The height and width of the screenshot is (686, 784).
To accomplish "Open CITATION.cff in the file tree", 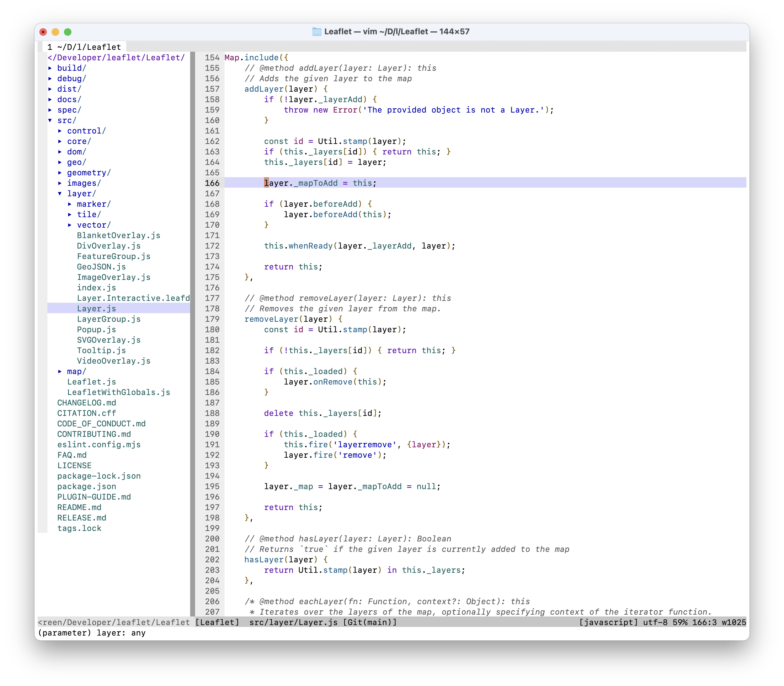I will pyautogui.click(x=87, y=413).
